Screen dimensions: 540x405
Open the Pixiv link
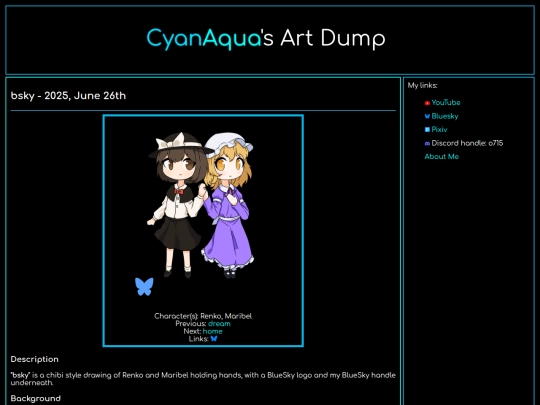(439, 130)
